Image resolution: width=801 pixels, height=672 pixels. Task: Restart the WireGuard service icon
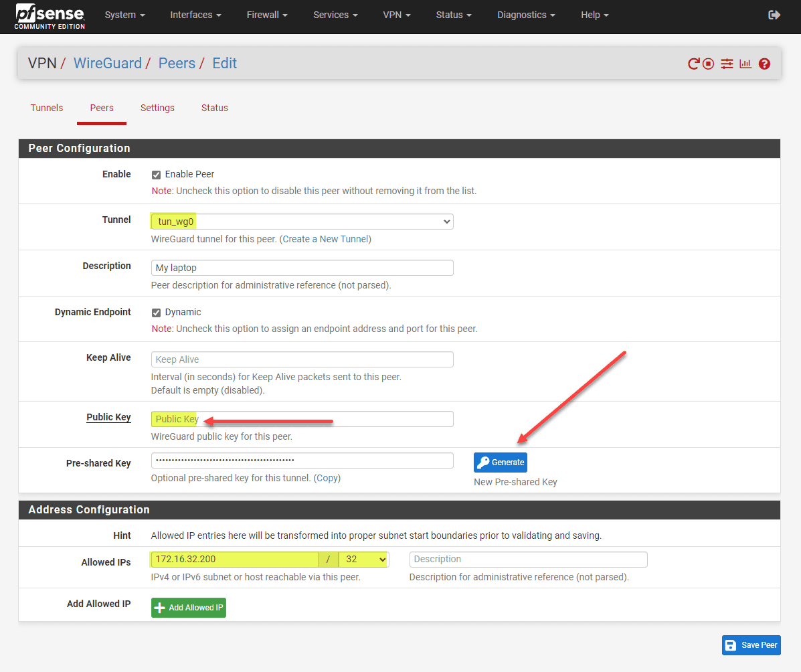click(x=693, y=64)
